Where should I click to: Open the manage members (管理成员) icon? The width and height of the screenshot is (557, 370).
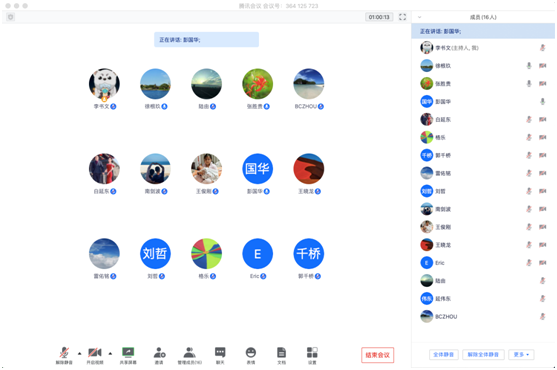pos(190,355)
